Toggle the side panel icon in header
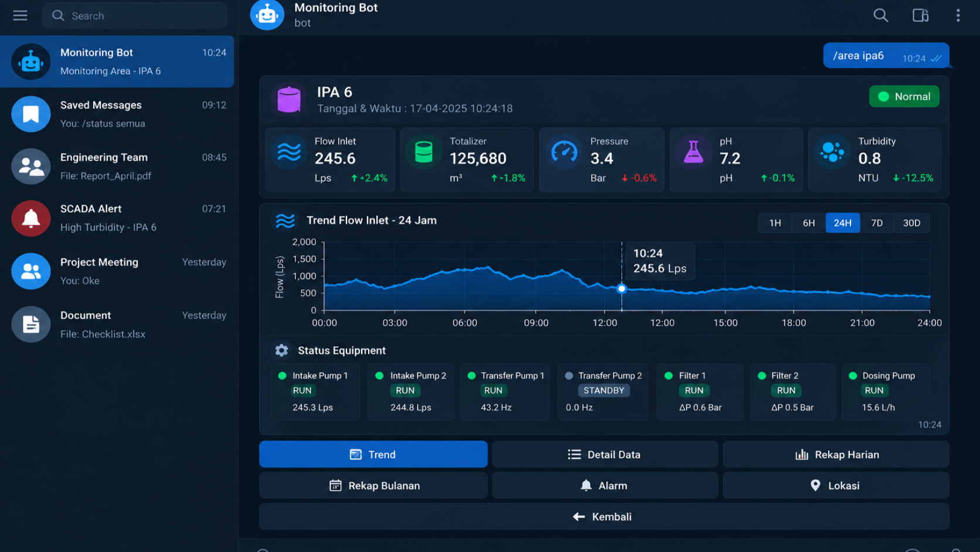The image size is (980, 552). 920,15
